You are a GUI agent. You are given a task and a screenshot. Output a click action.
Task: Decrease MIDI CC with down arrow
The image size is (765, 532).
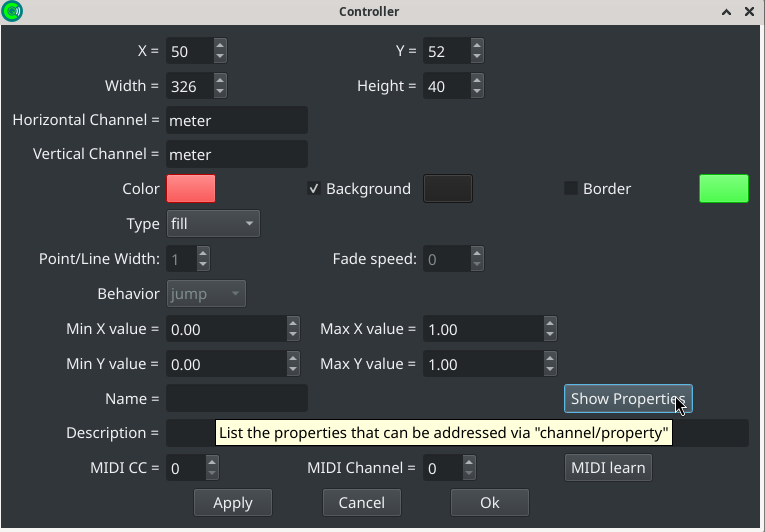(212, 473)
